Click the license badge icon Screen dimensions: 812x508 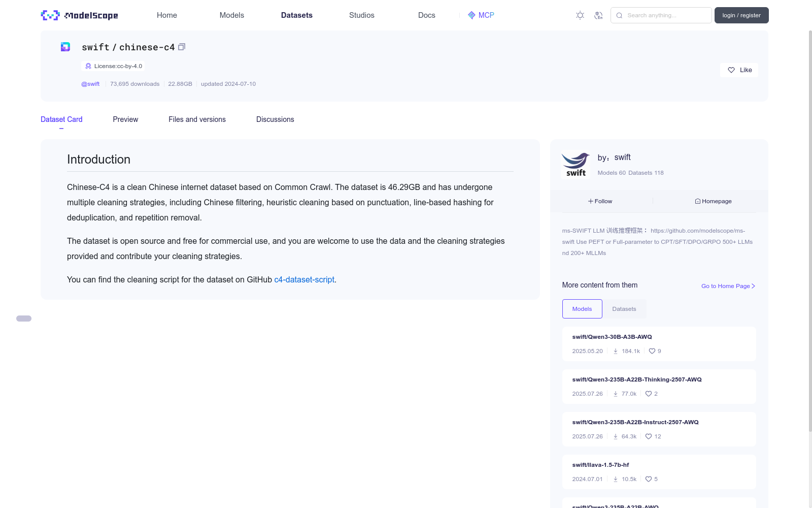tap(88, 66)
